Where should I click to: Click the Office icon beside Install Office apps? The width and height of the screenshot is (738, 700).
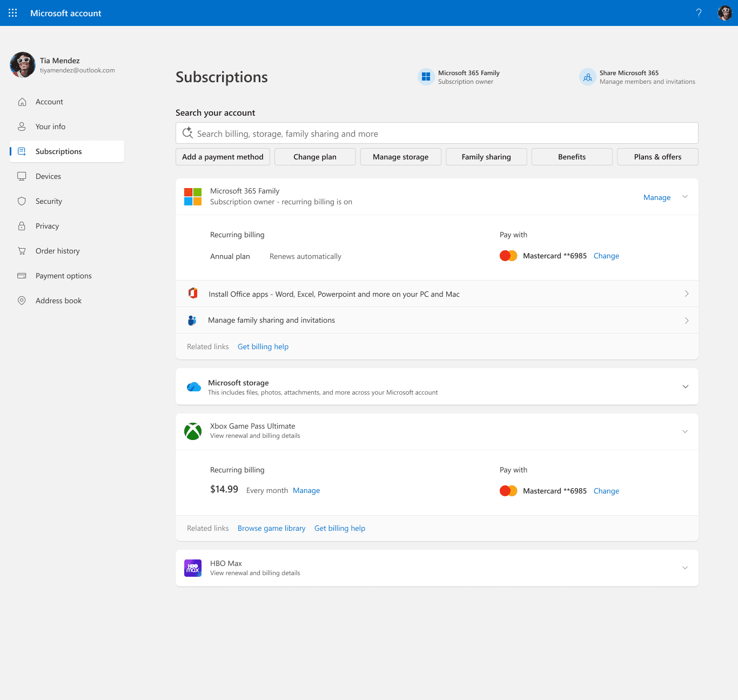click(193, 294)
